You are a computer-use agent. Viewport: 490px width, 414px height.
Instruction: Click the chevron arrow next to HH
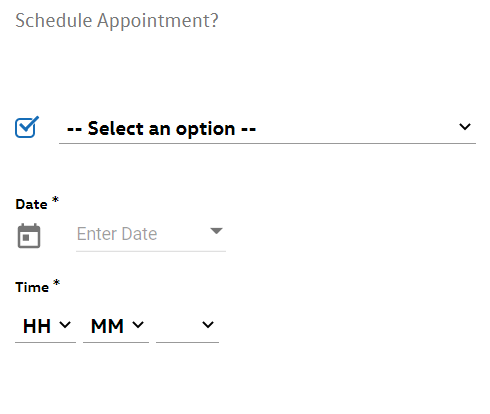pos(65,324)
